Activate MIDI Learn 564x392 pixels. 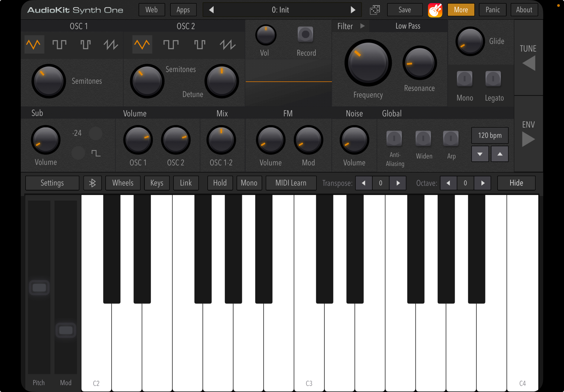(291, 183)
